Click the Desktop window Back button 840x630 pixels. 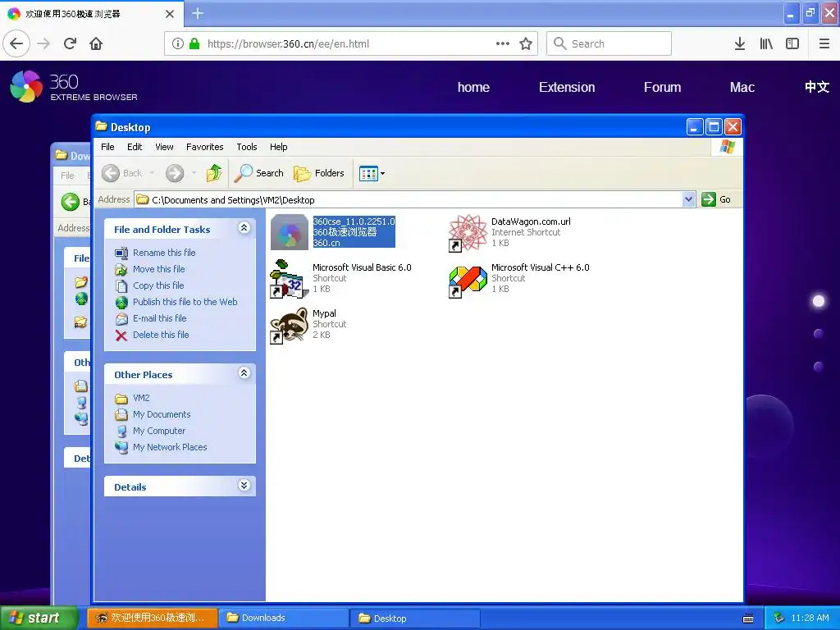(122, 173)
